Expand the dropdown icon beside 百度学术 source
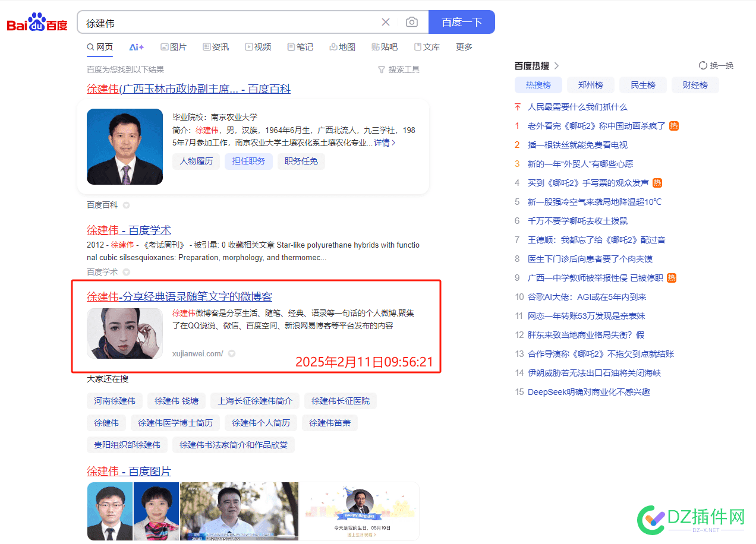The width and height of the screenshot is (756, 544). 126,272
